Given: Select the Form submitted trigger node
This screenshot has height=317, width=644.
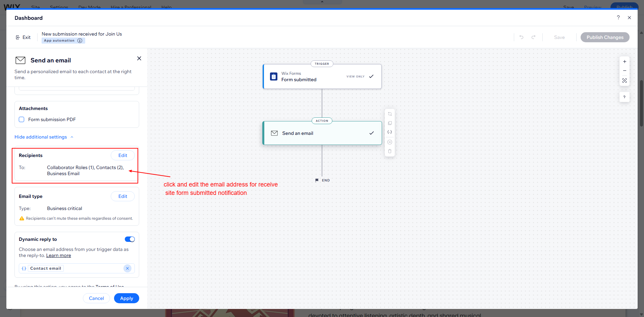Looking at the screenshot, I should [x=322, y=76].
